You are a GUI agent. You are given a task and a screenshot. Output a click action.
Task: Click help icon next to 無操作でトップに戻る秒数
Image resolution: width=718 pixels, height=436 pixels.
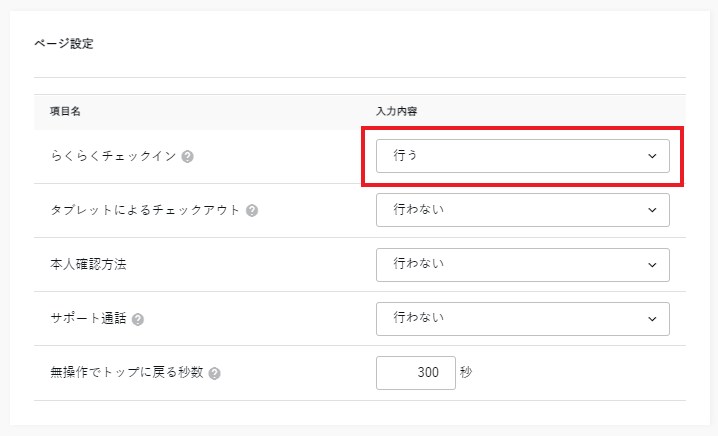click(215, 373)
